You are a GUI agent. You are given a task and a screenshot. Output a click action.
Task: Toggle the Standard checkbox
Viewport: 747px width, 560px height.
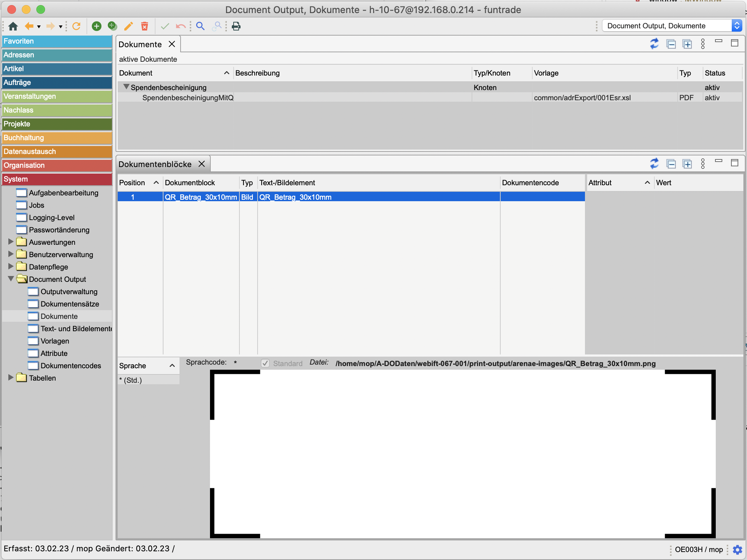point(266,364)
